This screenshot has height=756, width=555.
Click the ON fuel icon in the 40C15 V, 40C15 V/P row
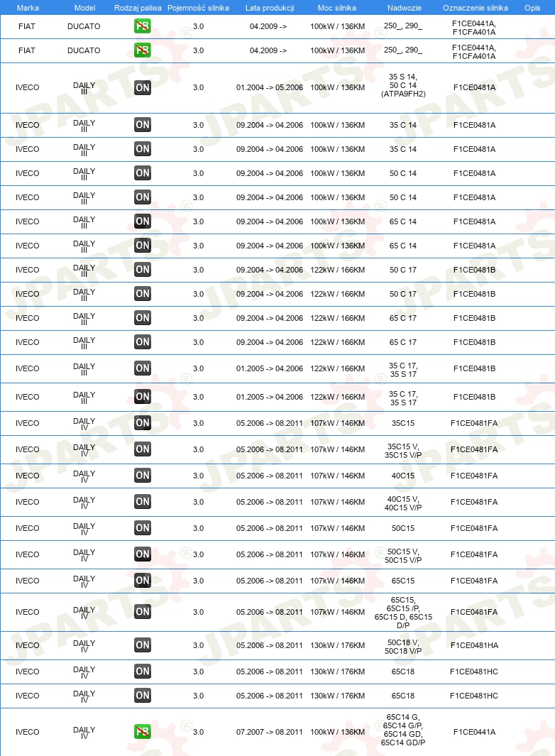[x=142, y=502]
